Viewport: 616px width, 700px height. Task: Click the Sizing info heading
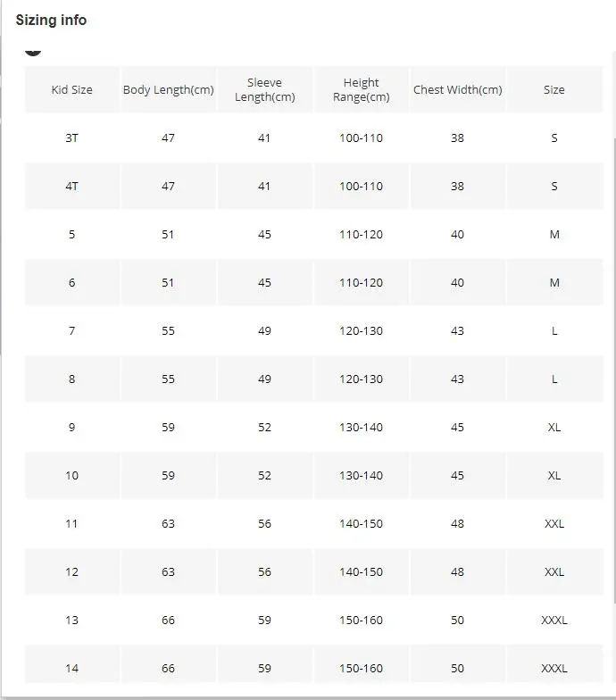(x=51, y=20)
